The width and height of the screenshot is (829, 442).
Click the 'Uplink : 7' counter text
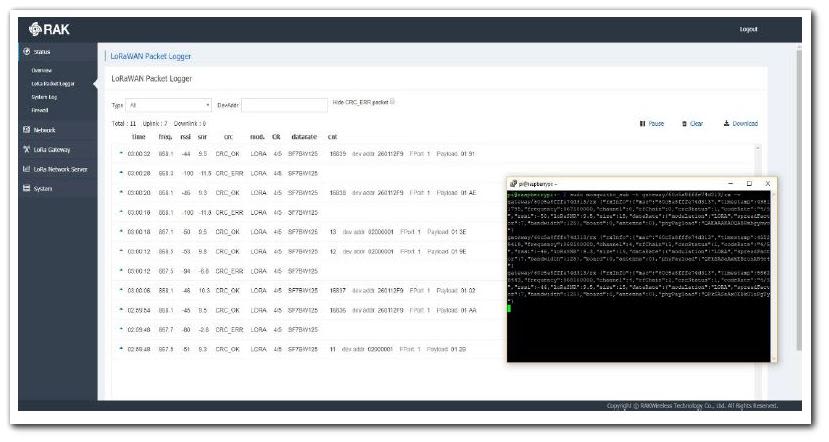click(155, 123)
